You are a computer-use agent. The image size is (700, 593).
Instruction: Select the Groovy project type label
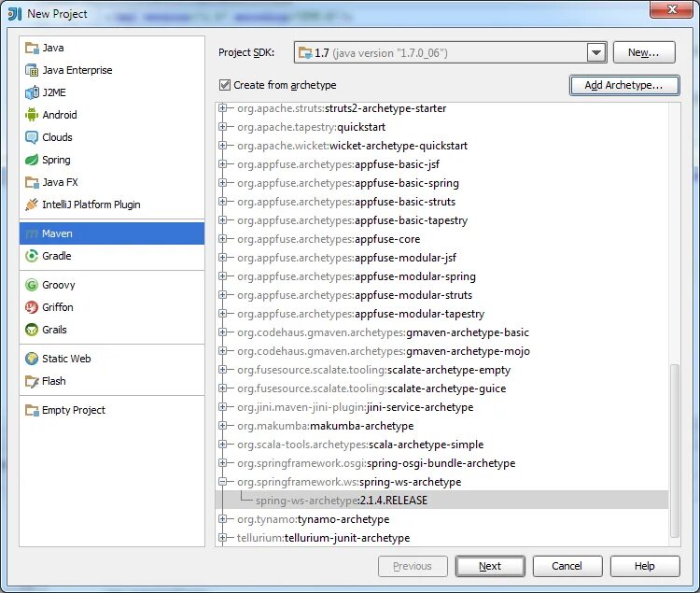(59, 285)
